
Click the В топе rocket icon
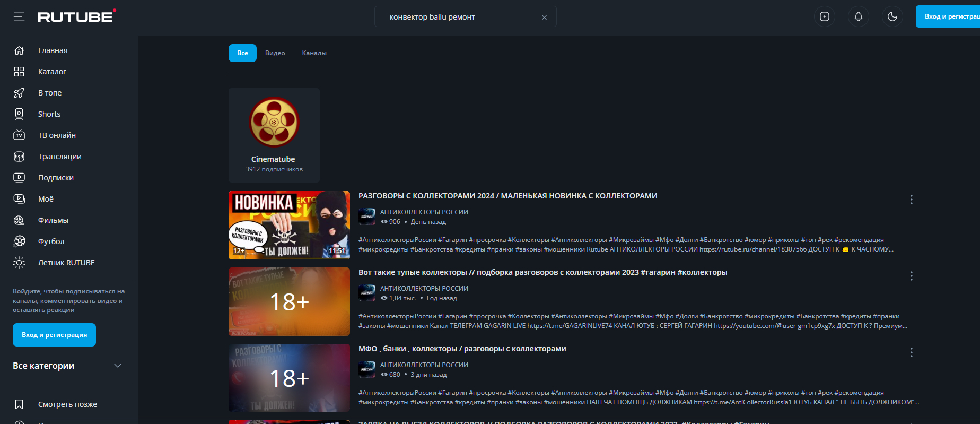[19, 93]
